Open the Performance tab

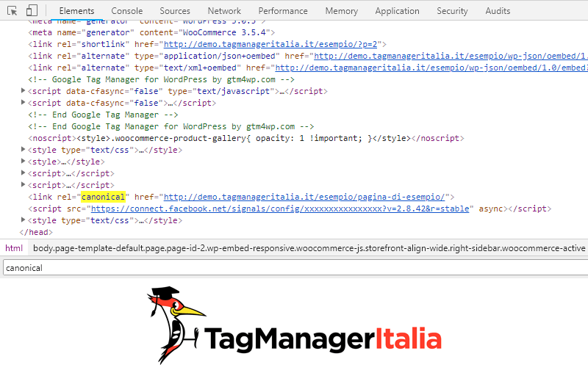[283, 11]
